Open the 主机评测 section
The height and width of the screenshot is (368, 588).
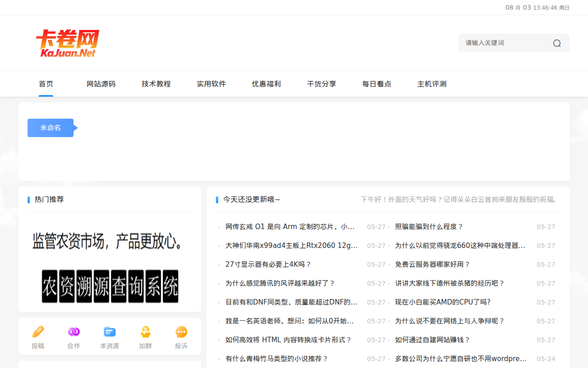coord(432,84)
